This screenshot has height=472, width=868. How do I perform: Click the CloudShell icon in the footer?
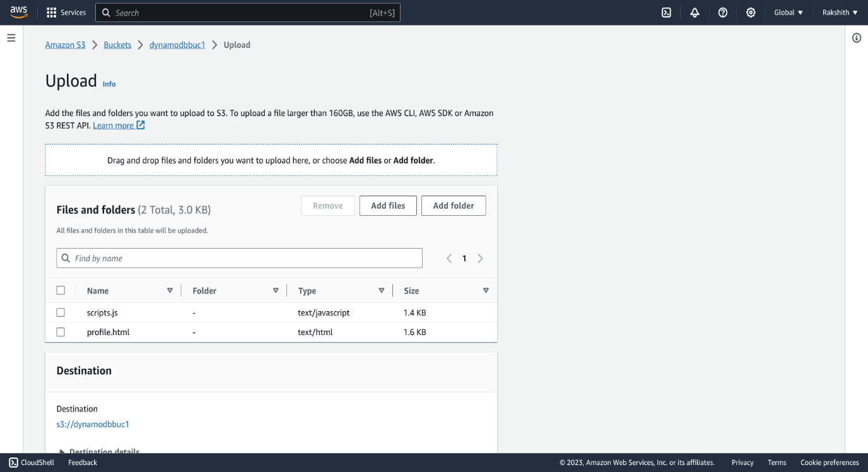click(x=13, y=463)
